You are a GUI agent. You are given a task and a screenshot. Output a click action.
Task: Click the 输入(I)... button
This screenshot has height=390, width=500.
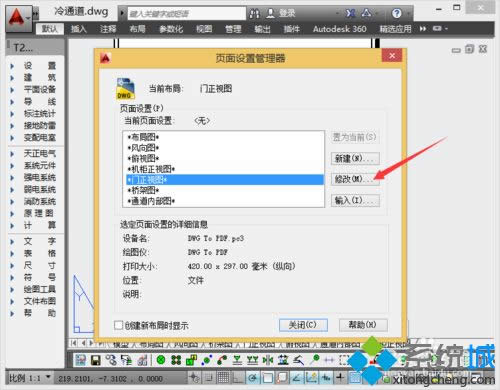point(355,200)
